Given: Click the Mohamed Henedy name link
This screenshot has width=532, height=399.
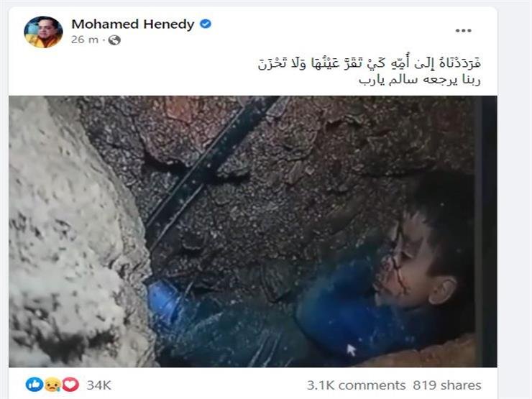Looking at the screenshot, I should point(133,24).
